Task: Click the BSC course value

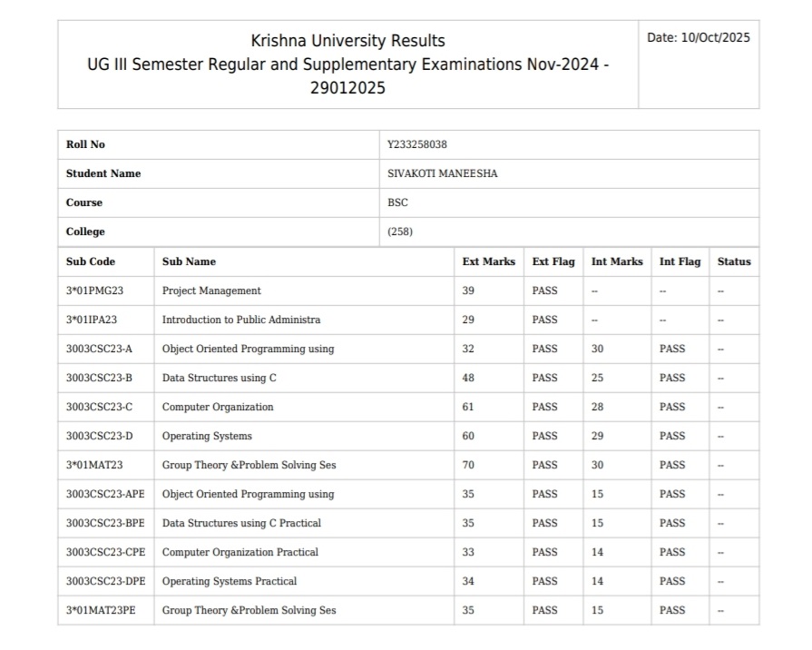Action: click(397, 203)
